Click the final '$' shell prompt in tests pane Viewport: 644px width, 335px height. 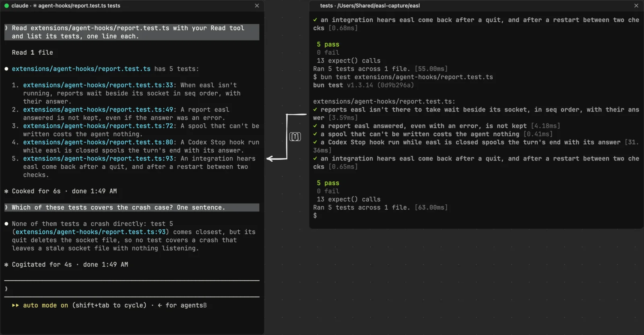coord(315,216)
